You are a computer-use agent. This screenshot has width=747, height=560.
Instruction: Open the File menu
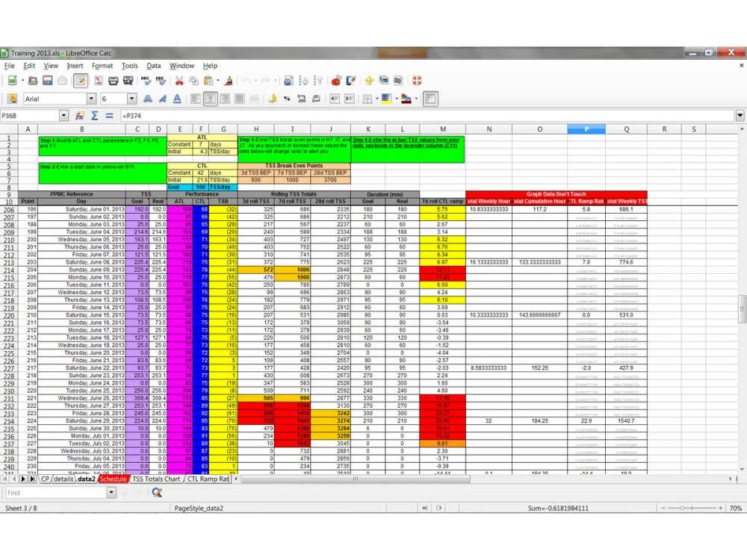(10, 66)
